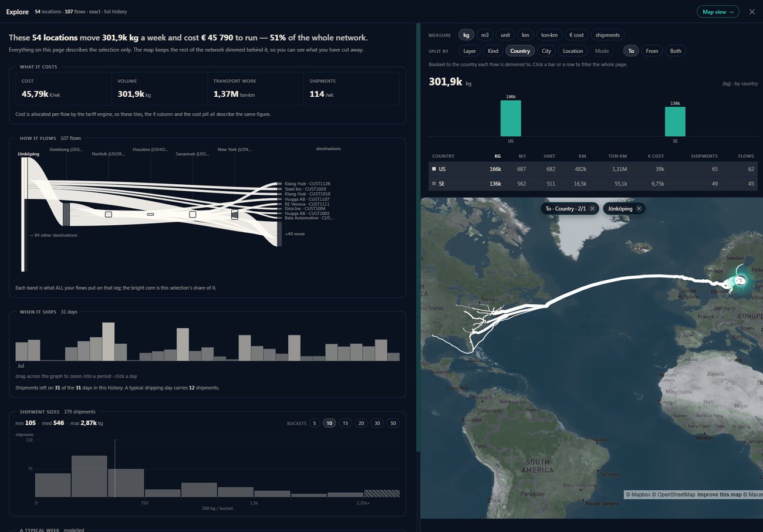Set measure to € cost

(576, 35)
